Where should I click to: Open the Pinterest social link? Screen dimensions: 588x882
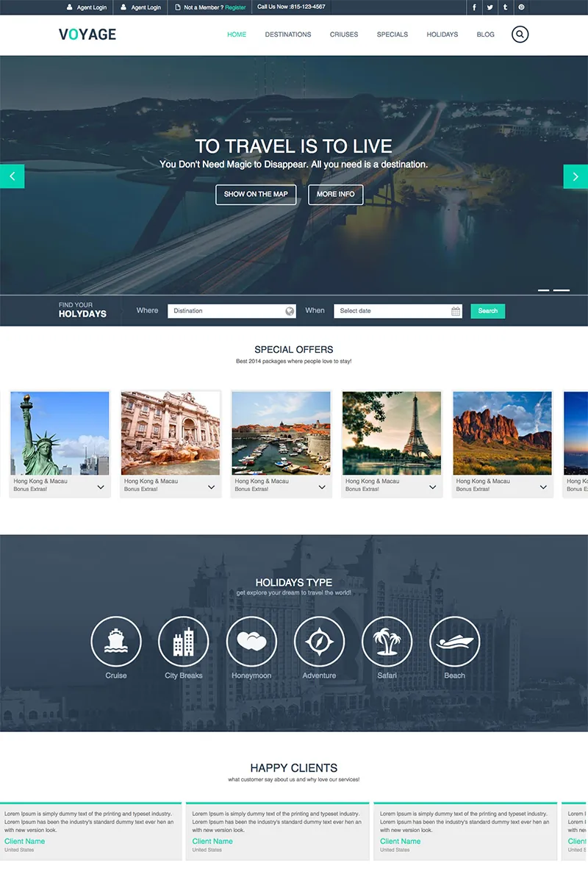(521, 7)
